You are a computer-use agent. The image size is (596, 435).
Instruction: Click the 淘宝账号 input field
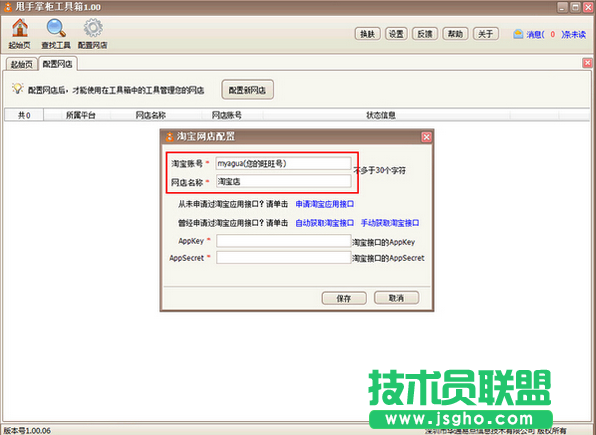click(x=283, y=164)
